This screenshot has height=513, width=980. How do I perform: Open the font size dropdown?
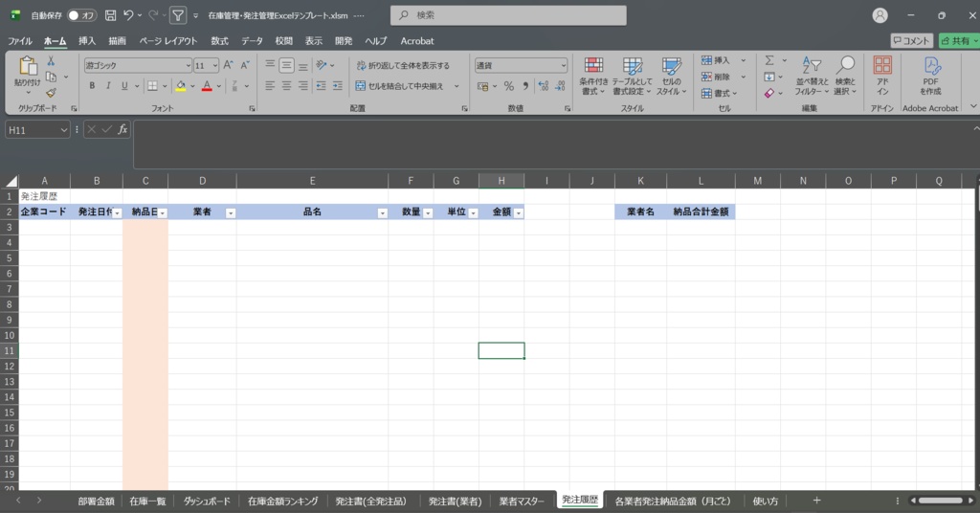[215, 66]
